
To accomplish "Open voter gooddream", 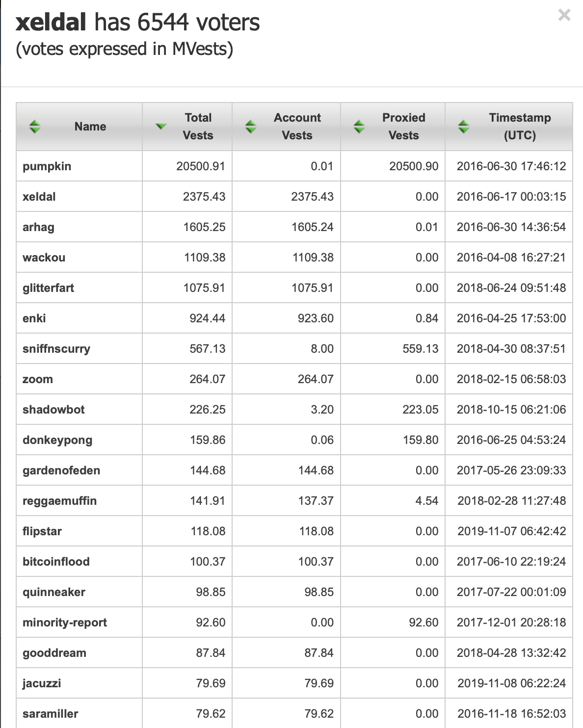I will [54, 653].
